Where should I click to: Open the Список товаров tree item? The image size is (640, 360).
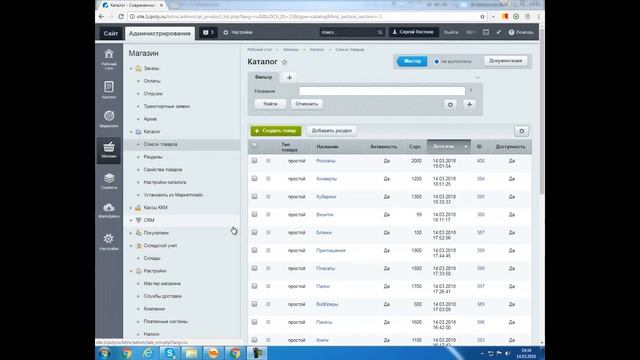click(x=160, y=144)
